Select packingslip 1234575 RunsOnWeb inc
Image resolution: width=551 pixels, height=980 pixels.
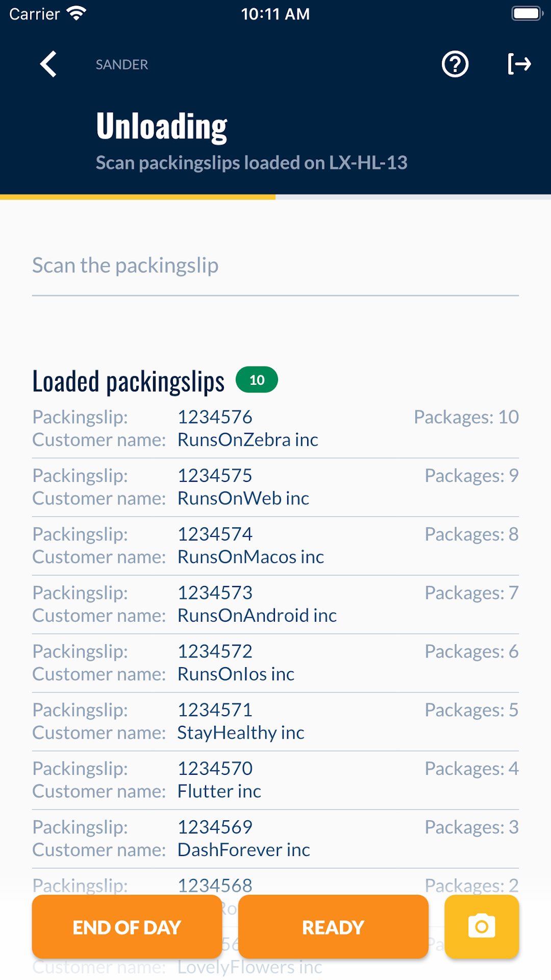tap(275, 487)
